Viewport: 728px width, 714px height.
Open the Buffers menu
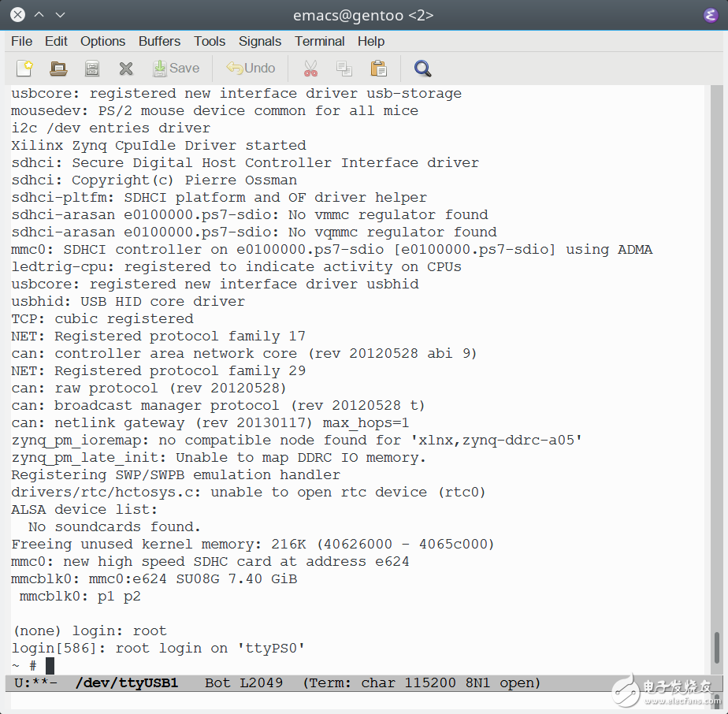point(158,41)
